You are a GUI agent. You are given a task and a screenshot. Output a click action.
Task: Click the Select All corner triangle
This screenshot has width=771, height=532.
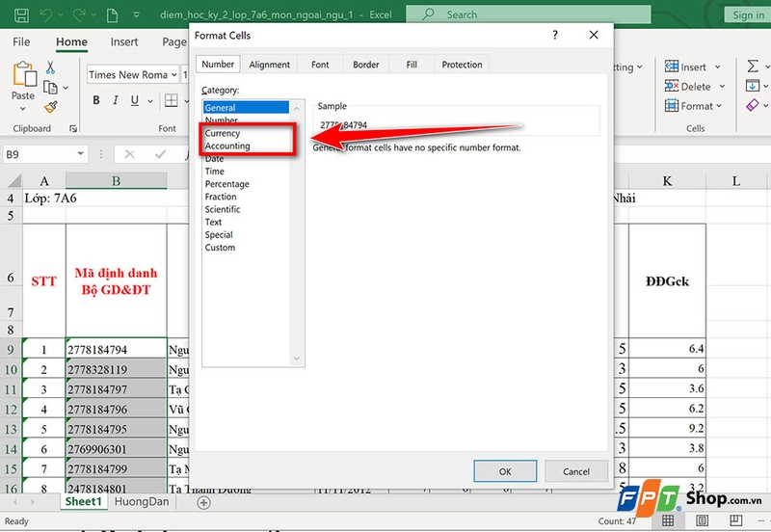[x=13, y=181]
